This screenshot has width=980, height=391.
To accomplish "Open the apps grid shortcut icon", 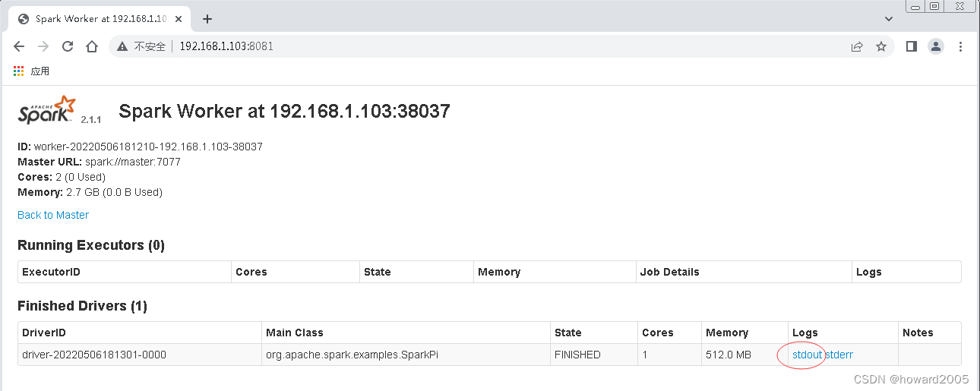I will (x=19, y=71).
